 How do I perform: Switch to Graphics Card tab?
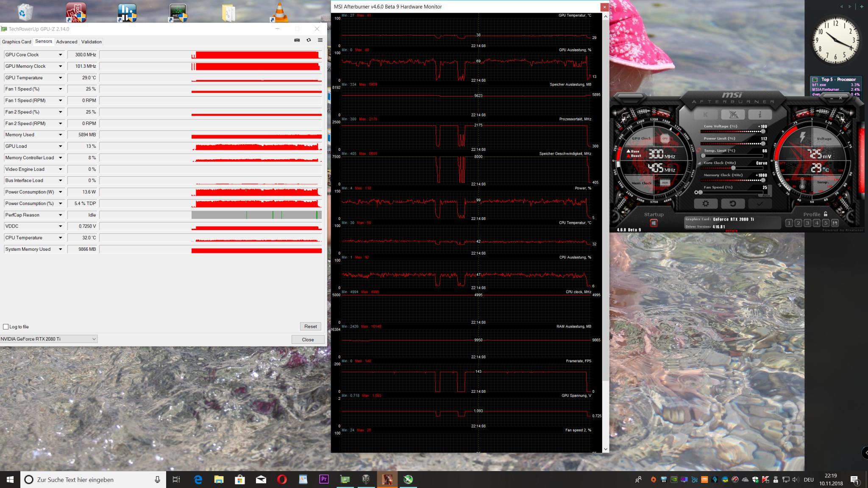point(17,42)
